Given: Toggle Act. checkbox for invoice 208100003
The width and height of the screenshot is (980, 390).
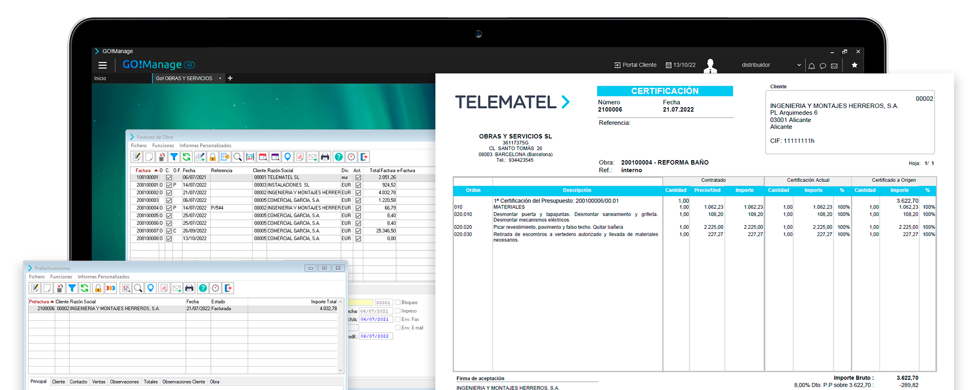Looking at the screenshot, I should pyautogui.click(x=358, y=200).
